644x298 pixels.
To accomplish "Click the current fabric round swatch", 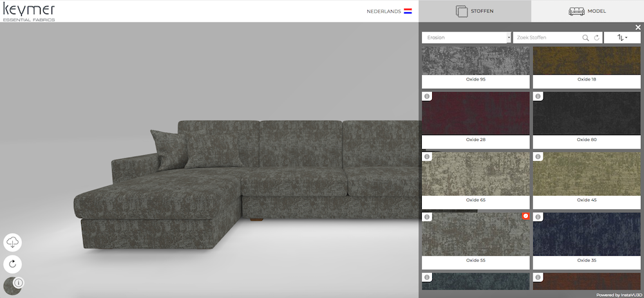I will pos(10,286).
